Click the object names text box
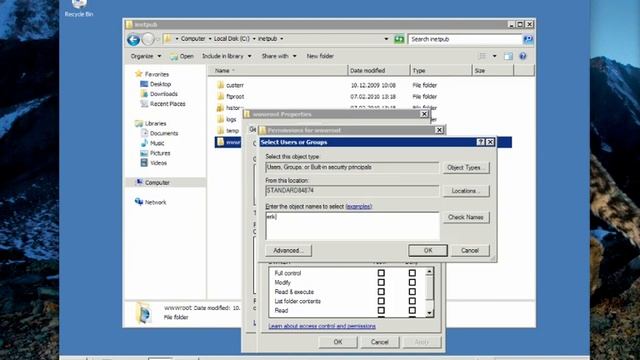The height and width of the screenshot is (360, 640). tap(352, 226)
